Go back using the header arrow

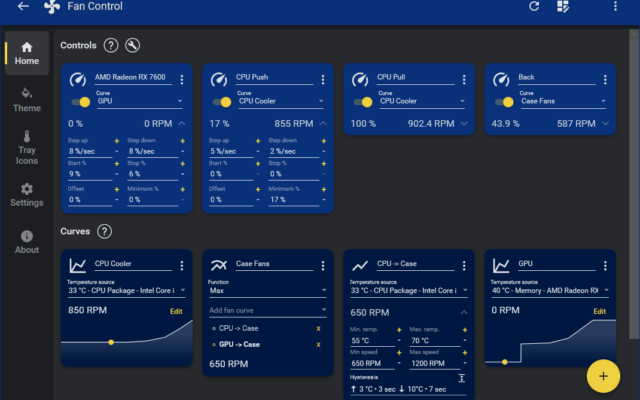pyautogui.click(x=23, y=6)
